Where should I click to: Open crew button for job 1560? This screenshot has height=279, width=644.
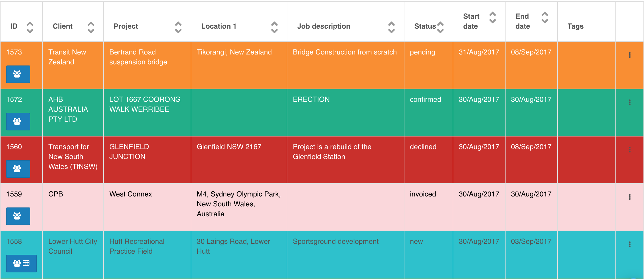coord(18,169)
